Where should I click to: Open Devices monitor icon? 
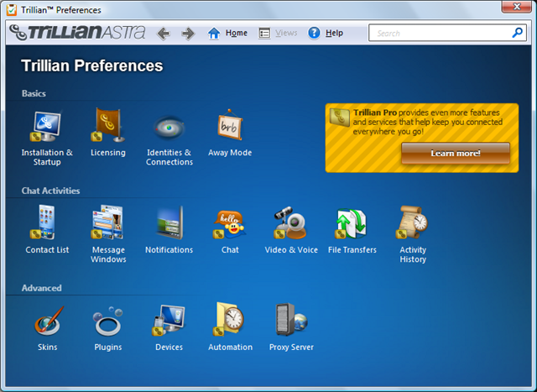point(169,320)
